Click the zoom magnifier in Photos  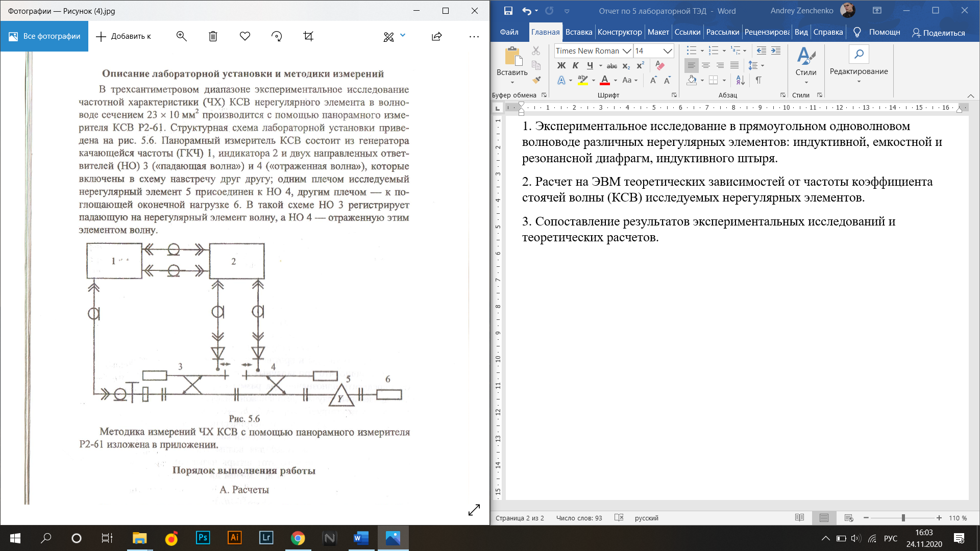click(x=181, y=36)
